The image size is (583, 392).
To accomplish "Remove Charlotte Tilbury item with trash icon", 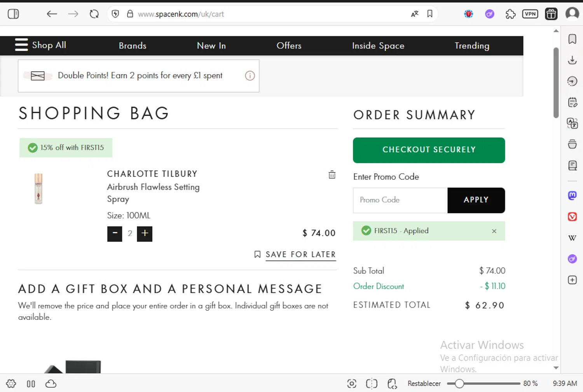I will 332,174.
